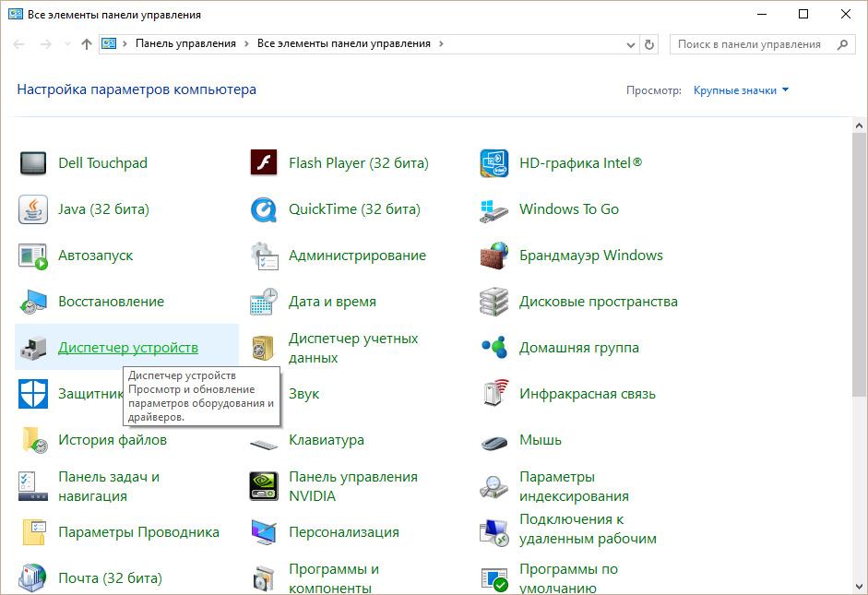Screen dimensions: 868x595
Task: Open the recent locations dropdown arrow
Action: (67, 44)
